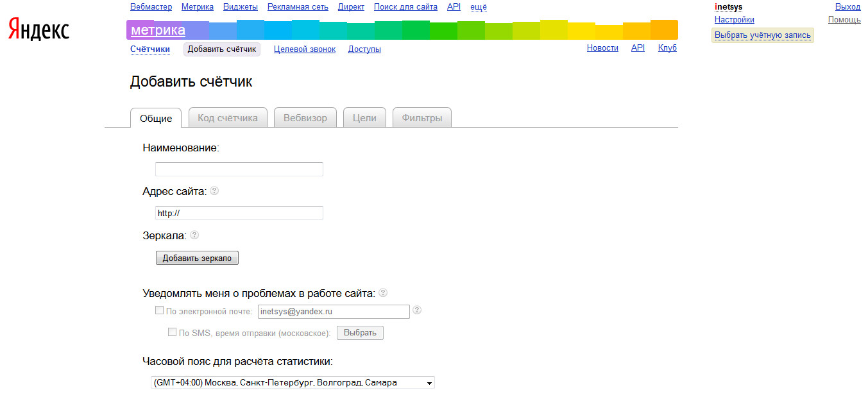Open the top bar API link
The image size is (868, 397).
coord(454,7)
